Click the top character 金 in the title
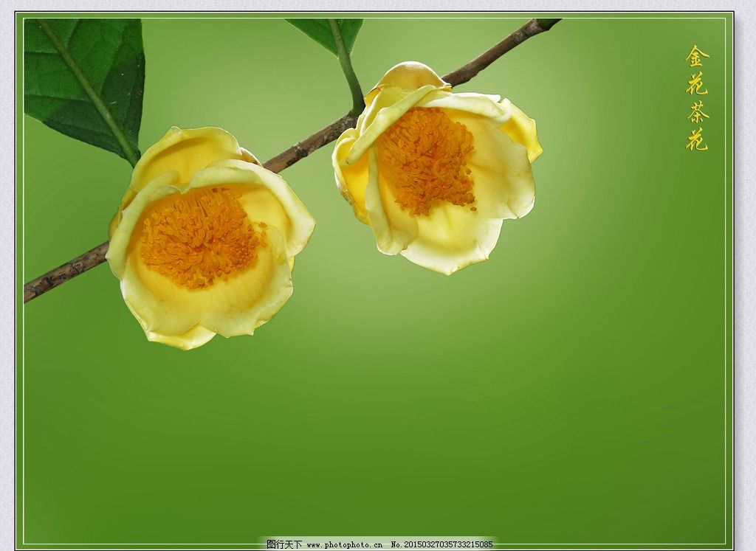Viewport: 756px width, 551px height. coord(697,57)
